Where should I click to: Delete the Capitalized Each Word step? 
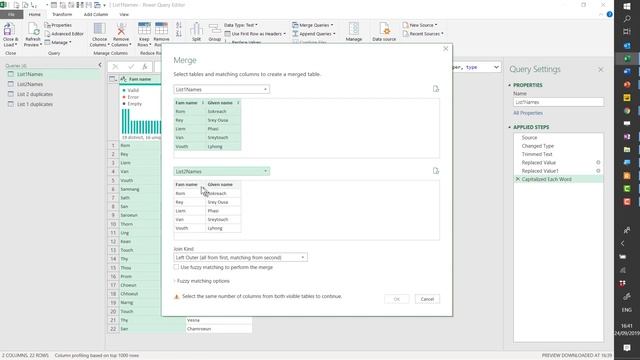518,179
